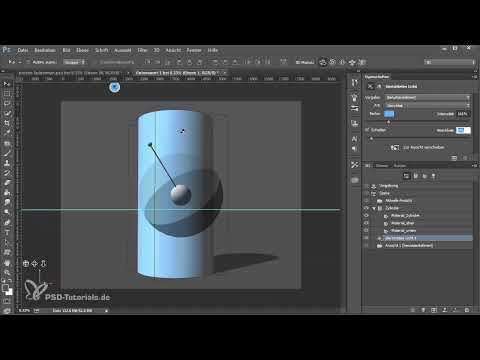Screen dimensions: 480x360
Task: Select the Rectangular Marquee tool
Action: (7, 94)
